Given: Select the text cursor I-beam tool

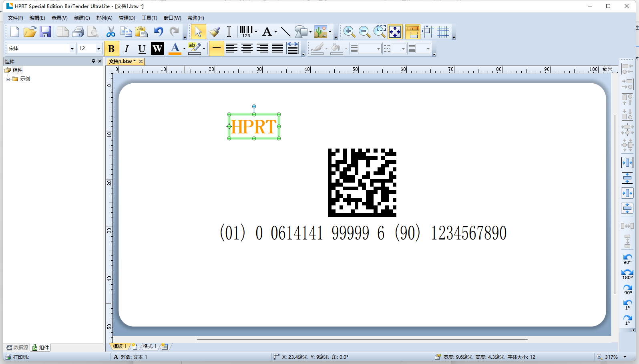Looking at the screenshot, I should [x=229, y=32].
